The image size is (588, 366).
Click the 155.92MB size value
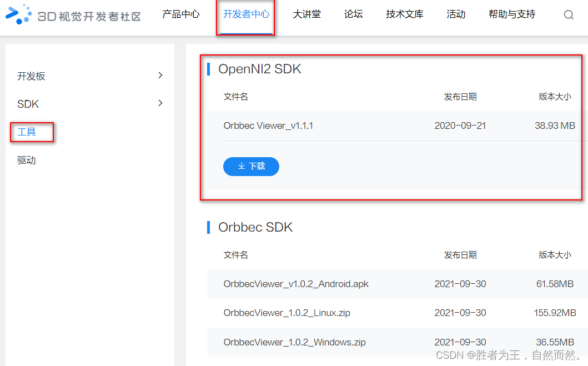[x=555, y=313]
